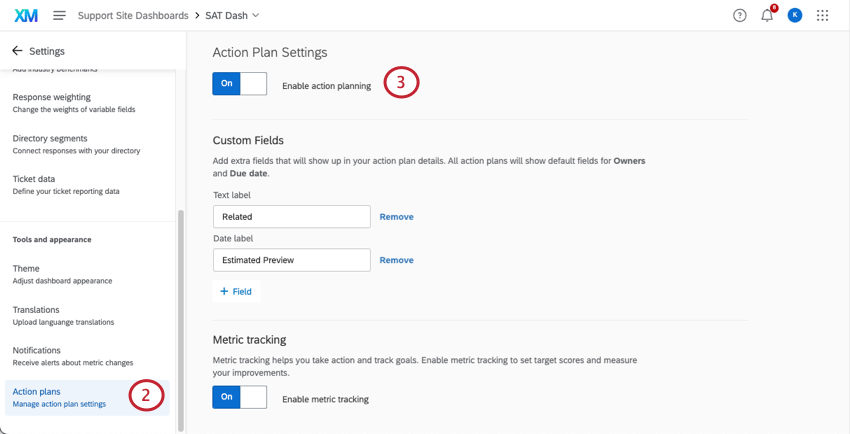Toggle the Enable action planning switch
This screenshot has height=434, width=850.
239,84
